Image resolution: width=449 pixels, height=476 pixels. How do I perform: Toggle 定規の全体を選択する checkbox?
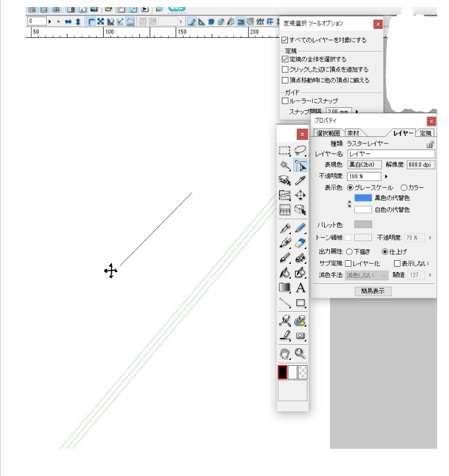(x=285, y=59)
